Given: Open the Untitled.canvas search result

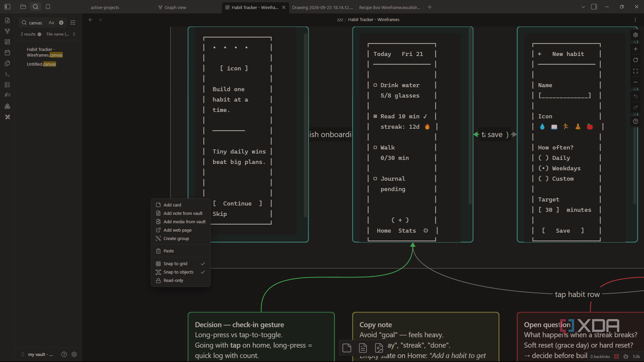Looking at the screenshot, I should click(41, 64).
